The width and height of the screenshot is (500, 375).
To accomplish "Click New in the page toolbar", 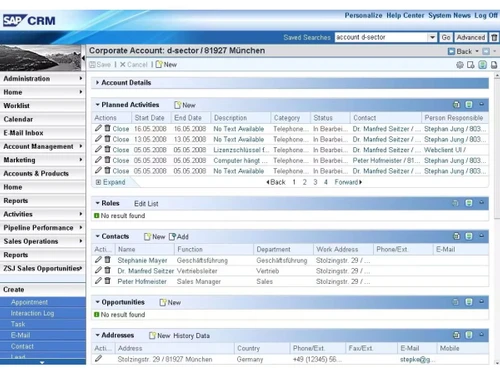I will click(166, 65).
